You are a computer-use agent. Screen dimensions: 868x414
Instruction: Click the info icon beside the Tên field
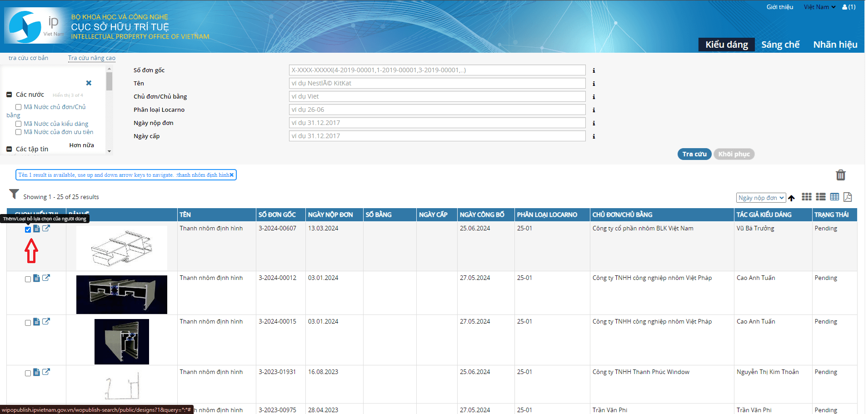click(594, 84)
